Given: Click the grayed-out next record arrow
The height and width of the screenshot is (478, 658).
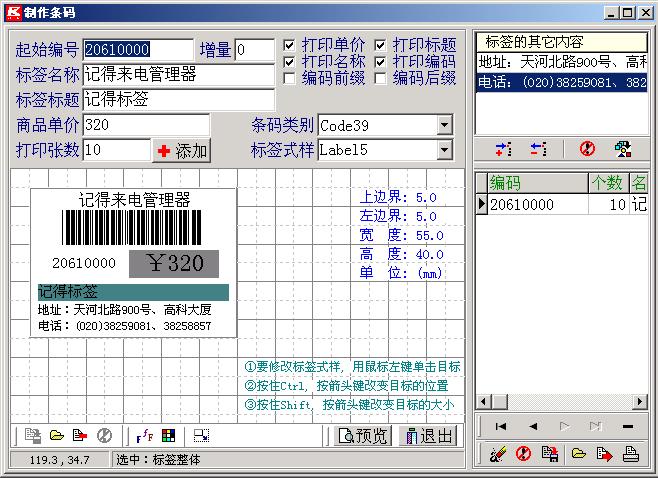Looking at the screenshot, I should [564, 426].
